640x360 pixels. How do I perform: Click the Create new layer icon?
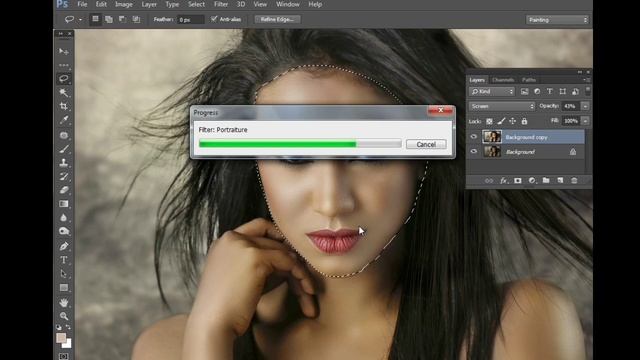point(560,181)
